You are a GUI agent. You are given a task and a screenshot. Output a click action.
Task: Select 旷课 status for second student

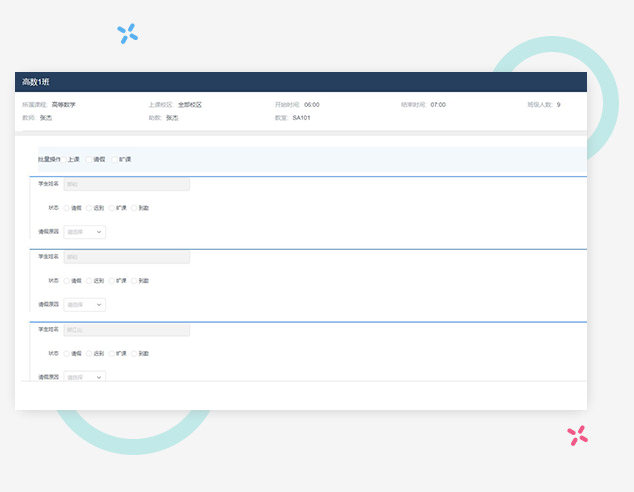[x=112, y=281]
